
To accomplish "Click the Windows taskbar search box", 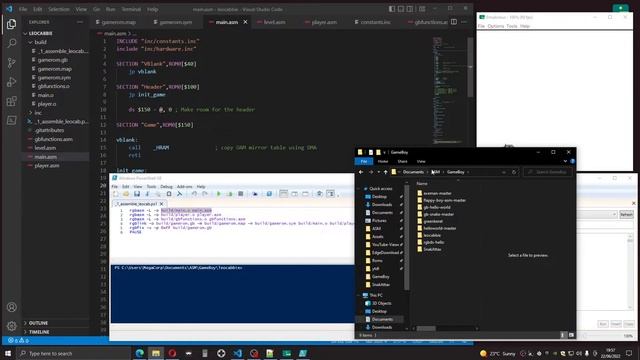I will tap(73, 353).
